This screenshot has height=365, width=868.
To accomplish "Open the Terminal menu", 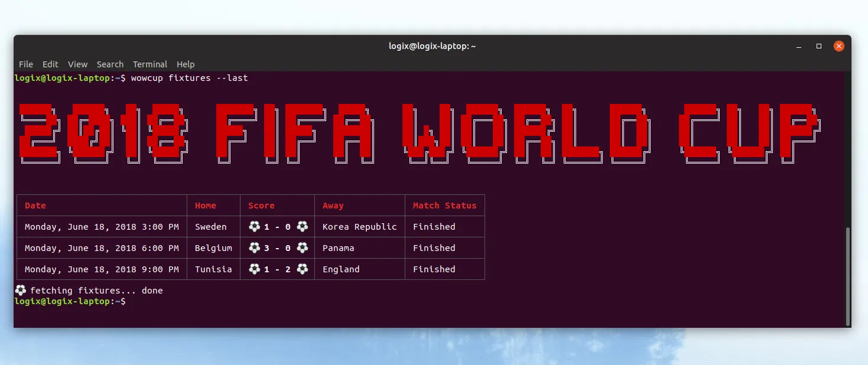I will 150,64.
